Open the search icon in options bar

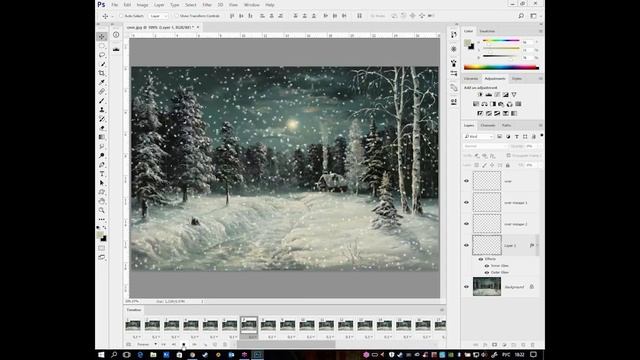pos(521,16)
